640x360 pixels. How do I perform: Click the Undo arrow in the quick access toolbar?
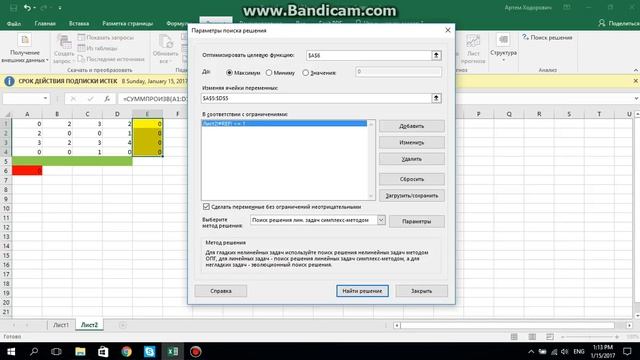[27, 7]
